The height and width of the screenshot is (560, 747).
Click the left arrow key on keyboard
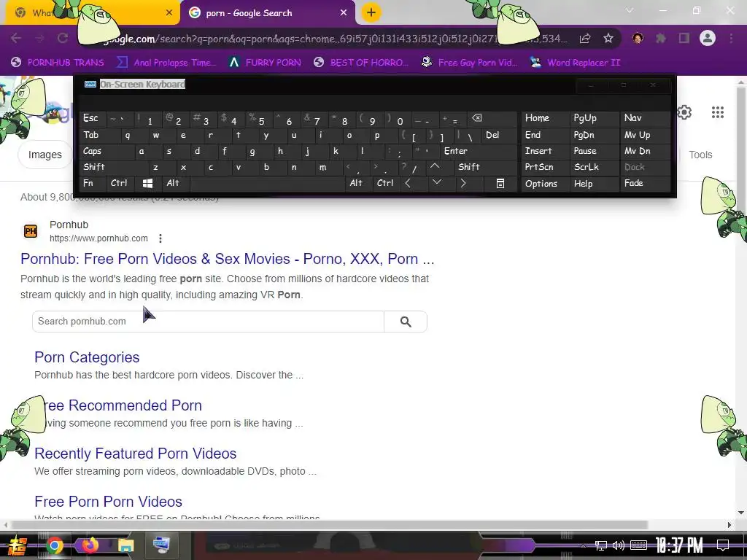tap(408, 183)
